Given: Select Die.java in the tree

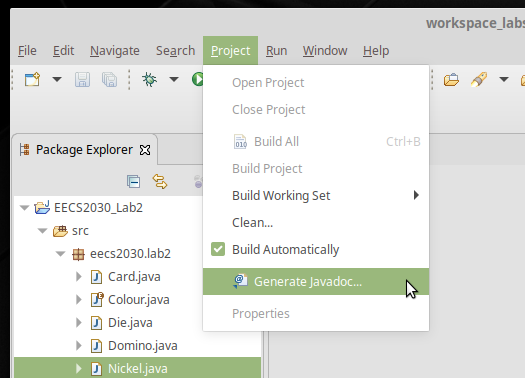Looking at the screenshot, I should (130, 323).
